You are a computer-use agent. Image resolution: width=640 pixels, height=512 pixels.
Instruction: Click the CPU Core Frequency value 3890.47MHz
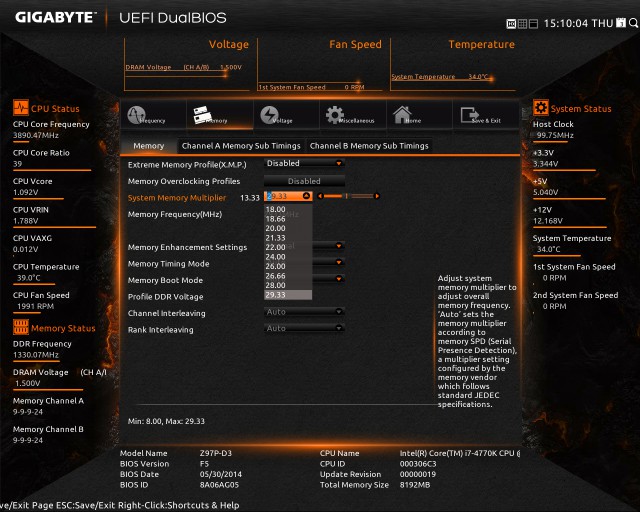[36, 135]
